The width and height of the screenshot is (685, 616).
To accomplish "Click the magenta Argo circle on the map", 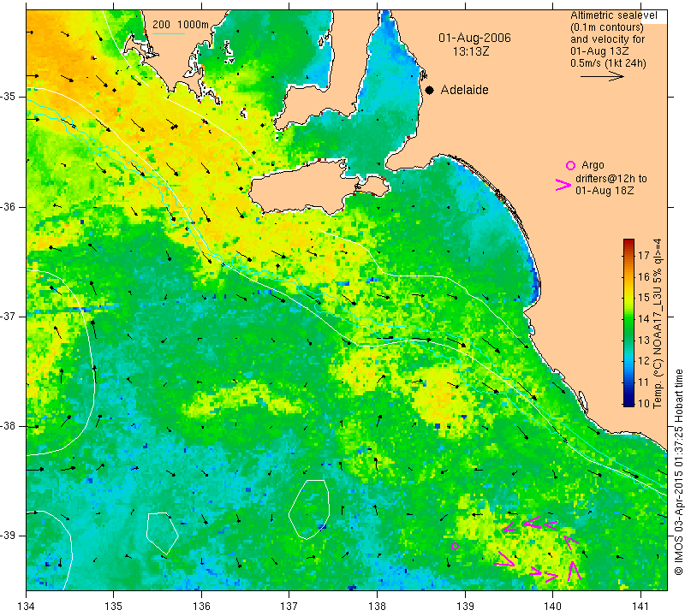I will [455, 546].
